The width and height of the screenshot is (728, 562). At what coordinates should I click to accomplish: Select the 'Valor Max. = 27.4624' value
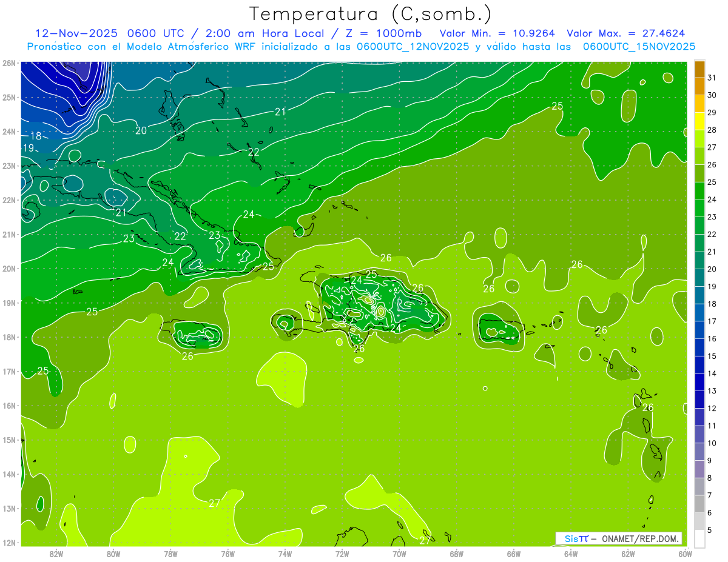(x=626, y=33)
